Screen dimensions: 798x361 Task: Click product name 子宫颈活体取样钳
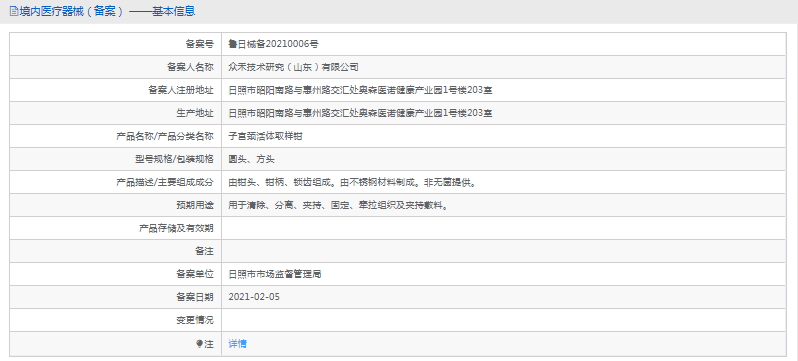pyautogui.click(x=266, y=136)
